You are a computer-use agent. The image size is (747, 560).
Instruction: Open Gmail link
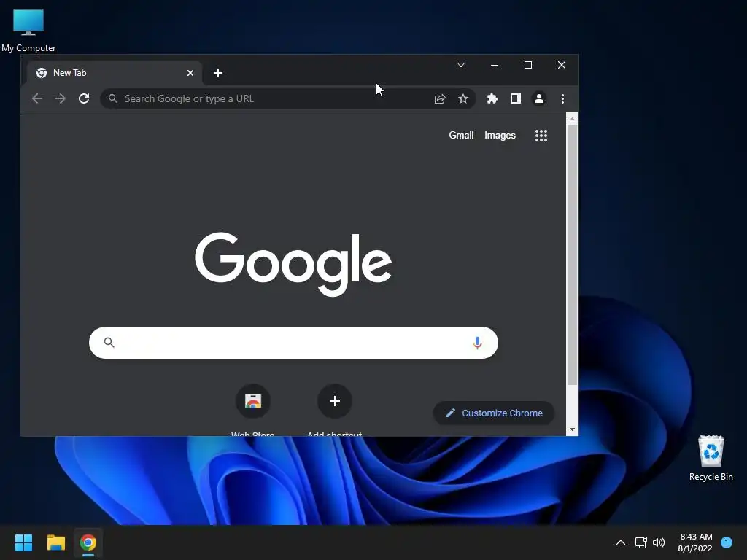(x=461, y=135)
